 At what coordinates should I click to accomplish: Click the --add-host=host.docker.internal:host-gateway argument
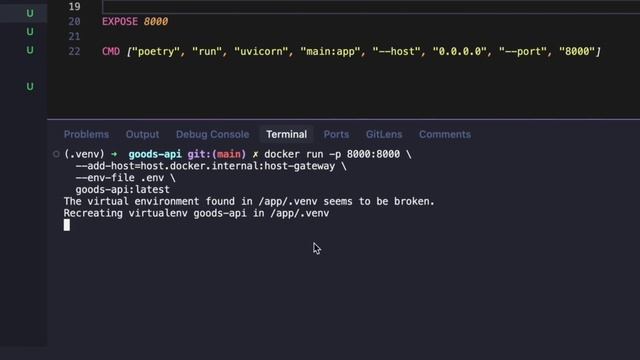[x=205, y=166]
